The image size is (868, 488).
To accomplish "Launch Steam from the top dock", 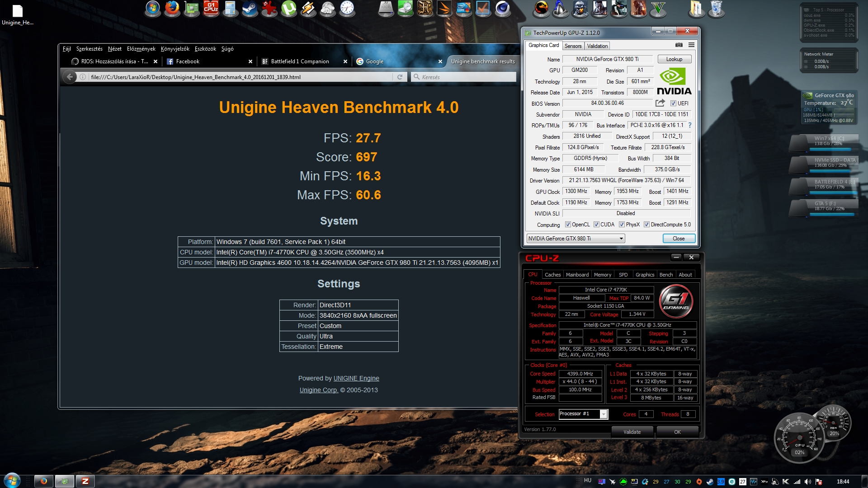I will point(250,8).
